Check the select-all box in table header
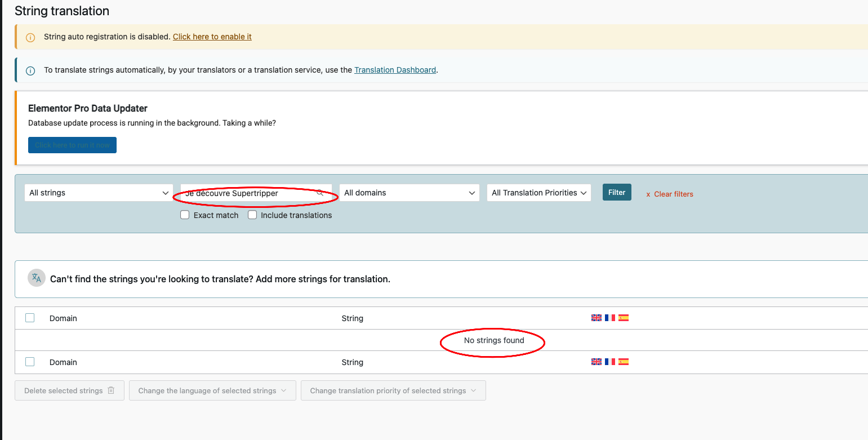This screenshot has width=868, height=440. [30, 318]
